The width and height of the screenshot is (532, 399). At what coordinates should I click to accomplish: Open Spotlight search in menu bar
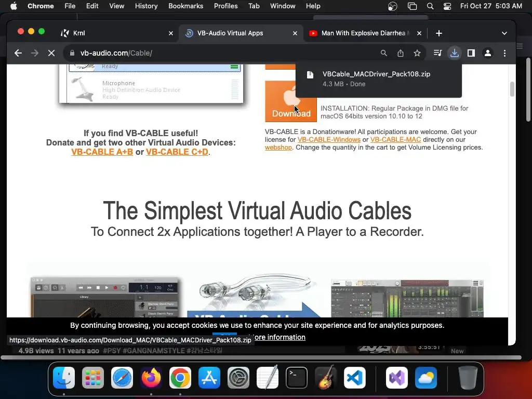pyautogui.click(x=430, y=6)
